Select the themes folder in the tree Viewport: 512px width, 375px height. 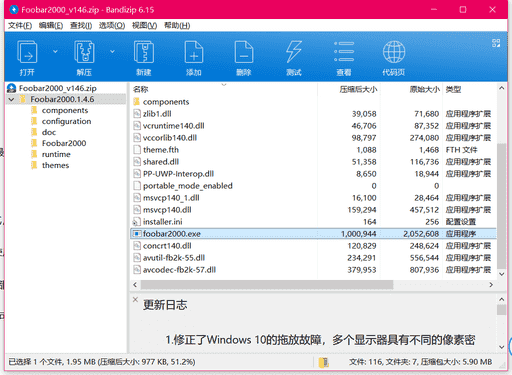(55, 165)
